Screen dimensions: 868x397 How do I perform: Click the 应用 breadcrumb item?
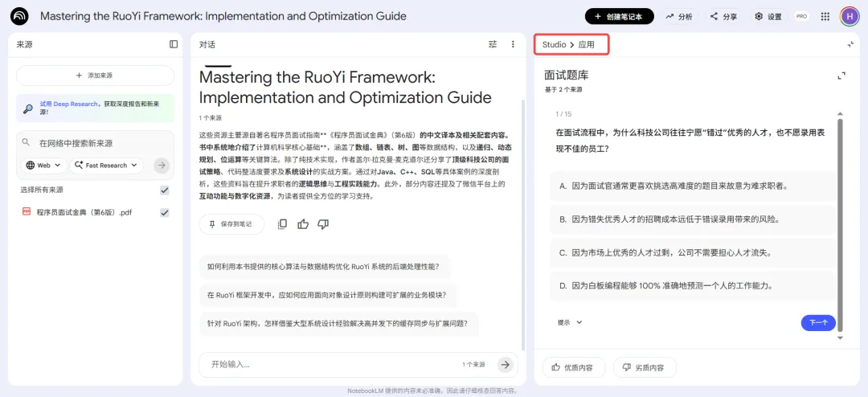tap(586, 44)
